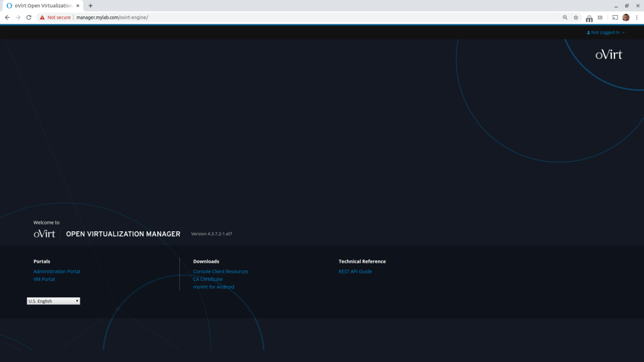Open the U.S. English language dropdown

53,301
